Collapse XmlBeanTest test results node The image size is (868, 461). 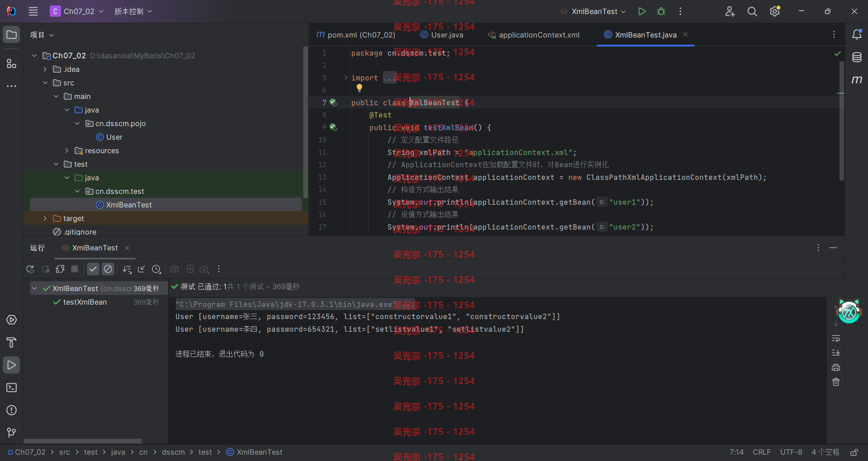tap(34, 288)
